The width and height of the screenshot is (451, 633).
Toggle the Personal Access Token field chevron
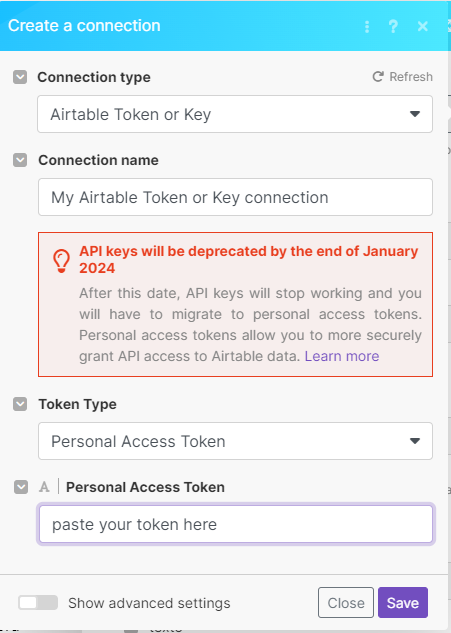[21, 487]
